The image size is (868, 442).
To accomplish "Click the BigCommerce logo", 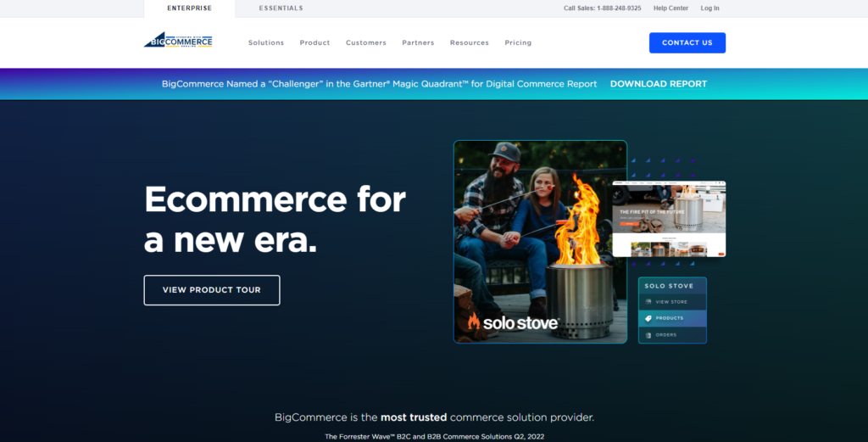I will pos(178,40).
